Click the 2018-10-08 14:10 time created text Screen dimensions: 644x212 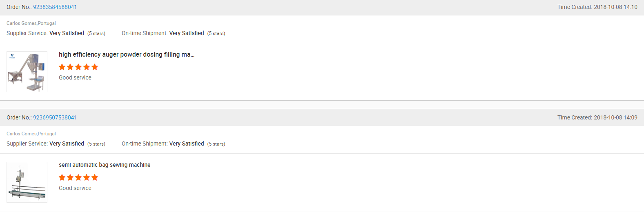click(615, 7)
